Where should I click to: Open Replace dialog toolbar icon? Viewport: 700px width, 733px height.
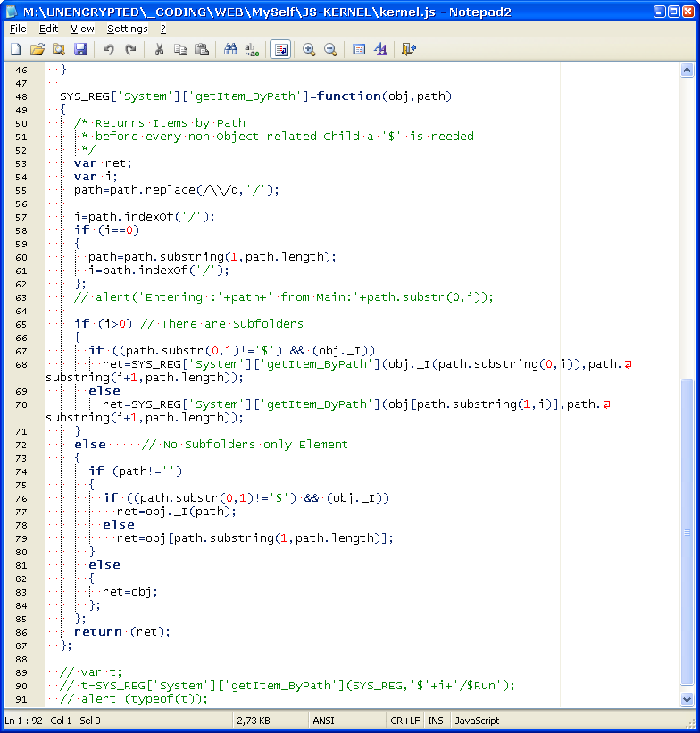click(x=252, y=49)
